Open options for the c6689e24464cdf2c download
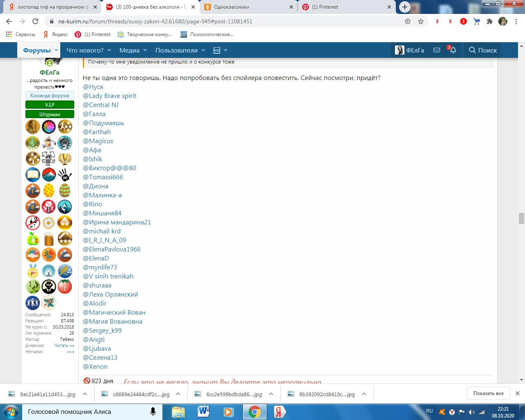Image resolution: width=525 pixels, height=420 pixels. [x=178, y=394]
